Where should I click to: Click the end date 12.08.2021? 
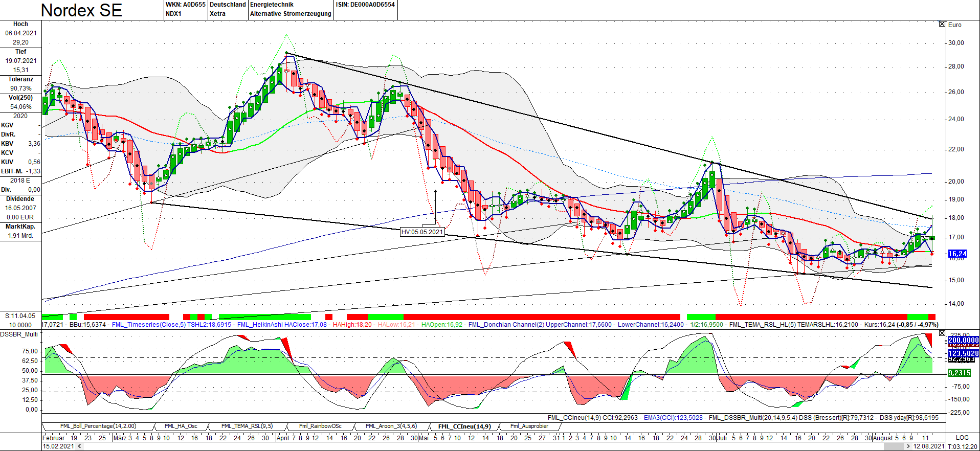point(929,446)
